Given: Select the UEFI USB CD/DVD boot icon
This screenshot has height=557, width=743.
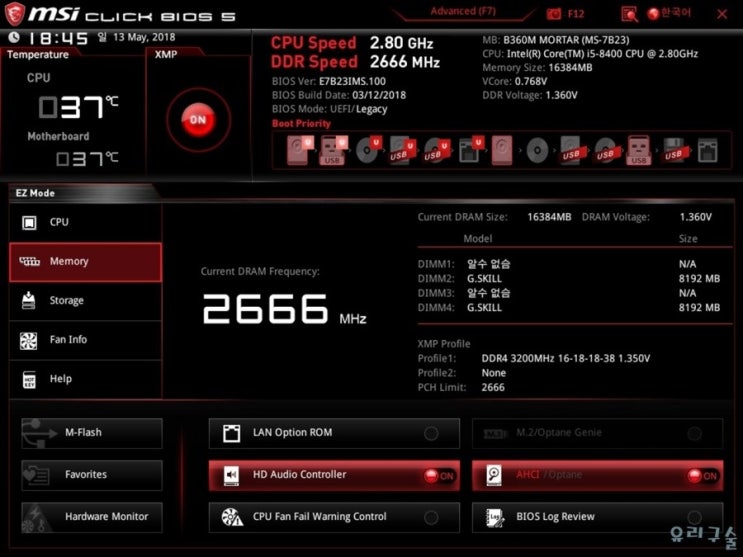Looking at the screenshot, I should 436,150.
